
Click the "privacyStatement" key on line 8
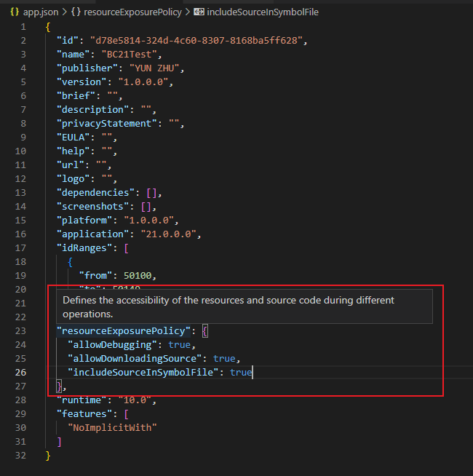click(x=106, y=124)
